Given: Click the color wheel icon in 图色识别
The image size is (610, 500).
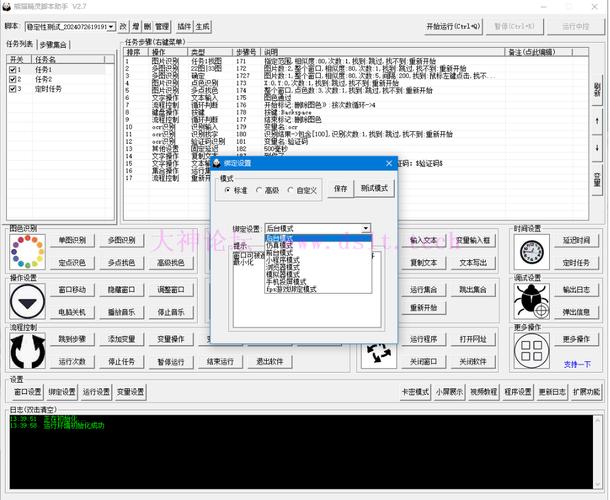Looking at the screenshot, I should coord(28,250).
